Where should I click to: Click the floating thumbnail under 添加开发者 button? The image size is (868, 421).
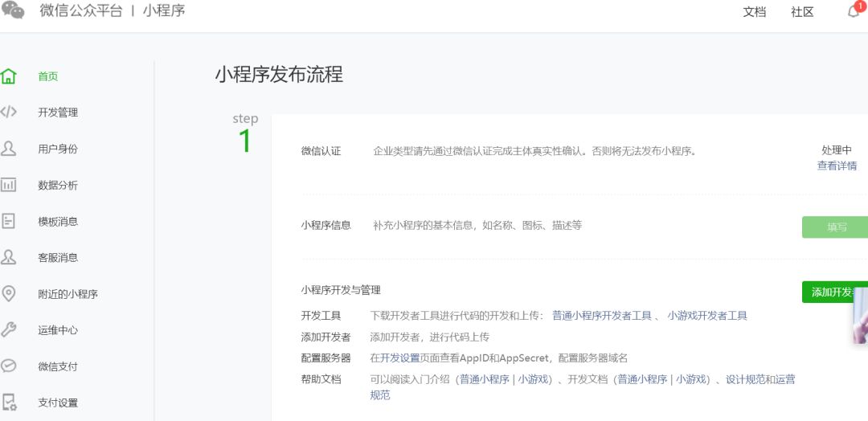[860, 316]
